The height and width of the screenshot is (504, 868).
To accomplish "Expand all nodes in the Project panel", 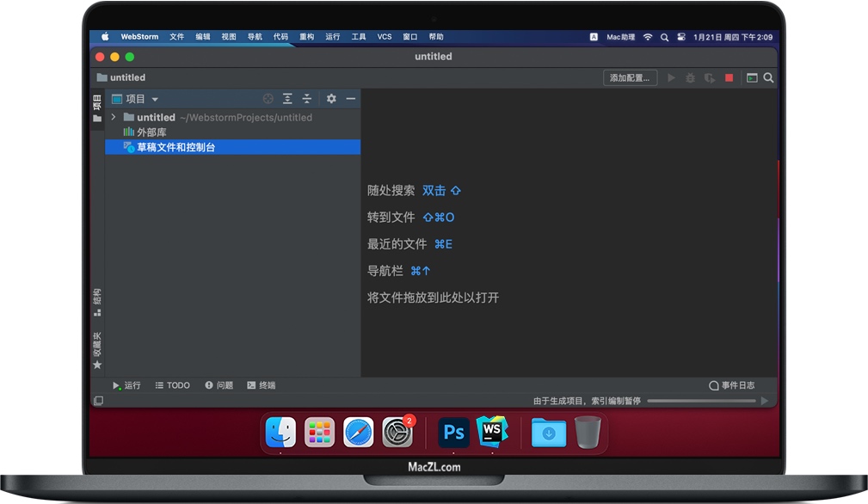I will click(x=287, y=99).
